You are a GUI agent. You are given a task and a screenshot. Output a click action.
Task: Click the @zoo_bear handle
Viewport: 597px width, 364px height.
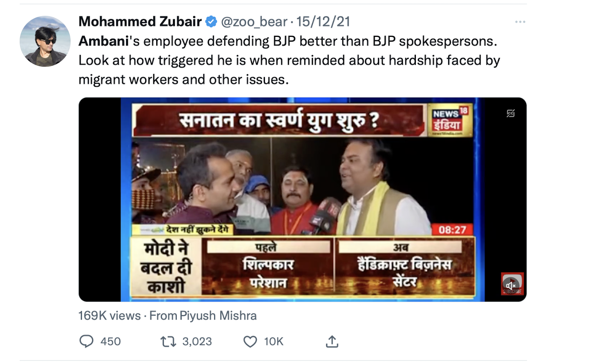254,22
